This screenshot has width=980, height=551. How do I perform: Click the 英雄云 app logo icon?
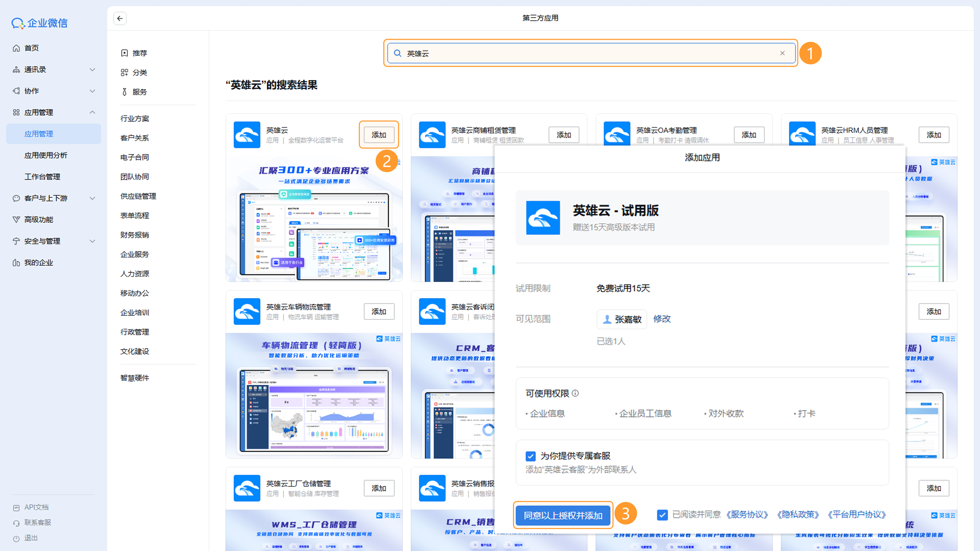pos(247,135)
